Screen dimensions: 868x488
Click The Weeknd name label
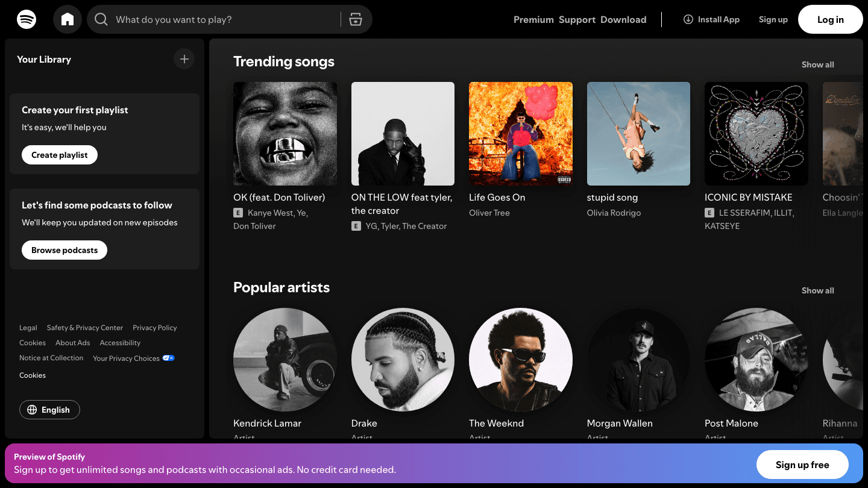(x=497, y=423)
